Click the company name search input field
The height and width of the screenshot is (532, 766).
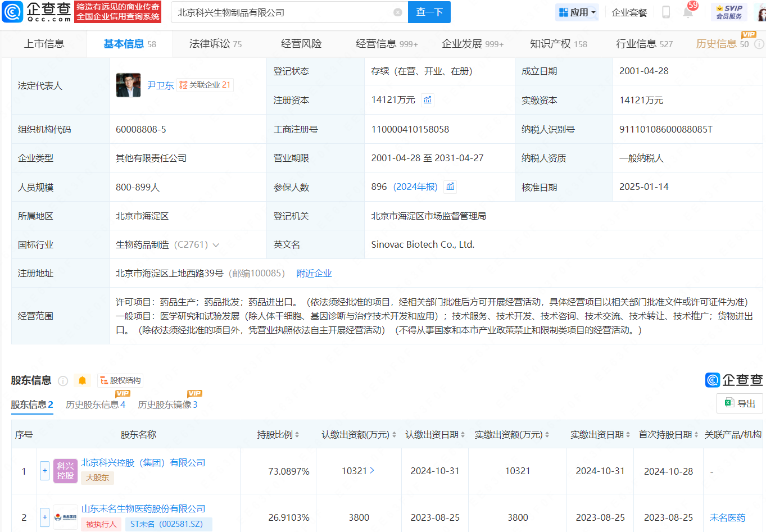(281, 12)
